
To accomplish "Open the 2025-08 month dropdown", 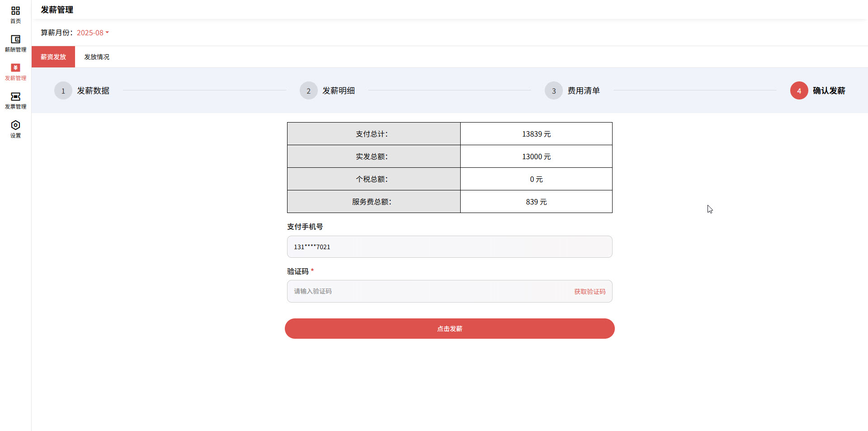I will [90, 33].
